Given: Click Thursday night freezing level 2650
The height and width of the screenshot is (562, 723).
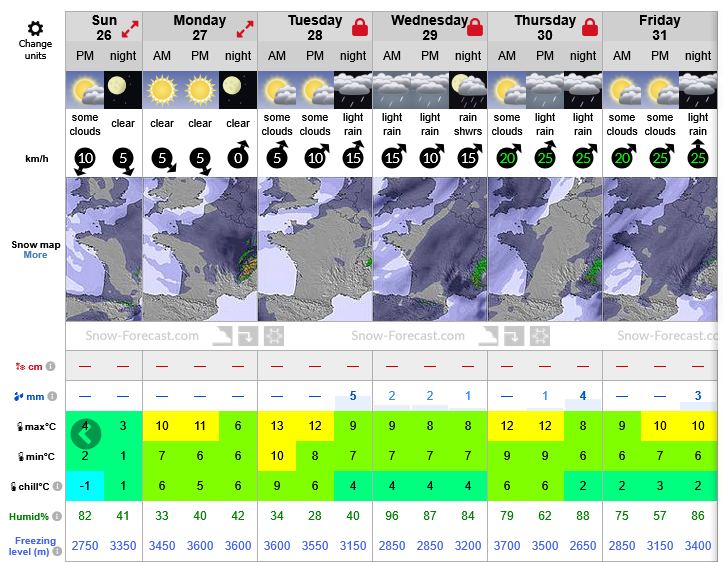Looking at the screenshot, I should tap(583, 546).
